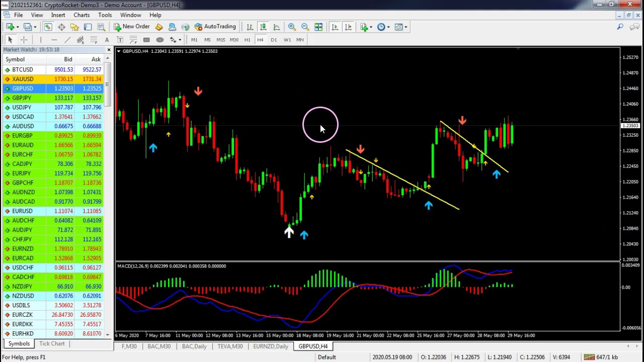Toggle chart auto scroll icon
This screenshot has width=644, height=362.
pyautogui.click(x=335, y=27)
